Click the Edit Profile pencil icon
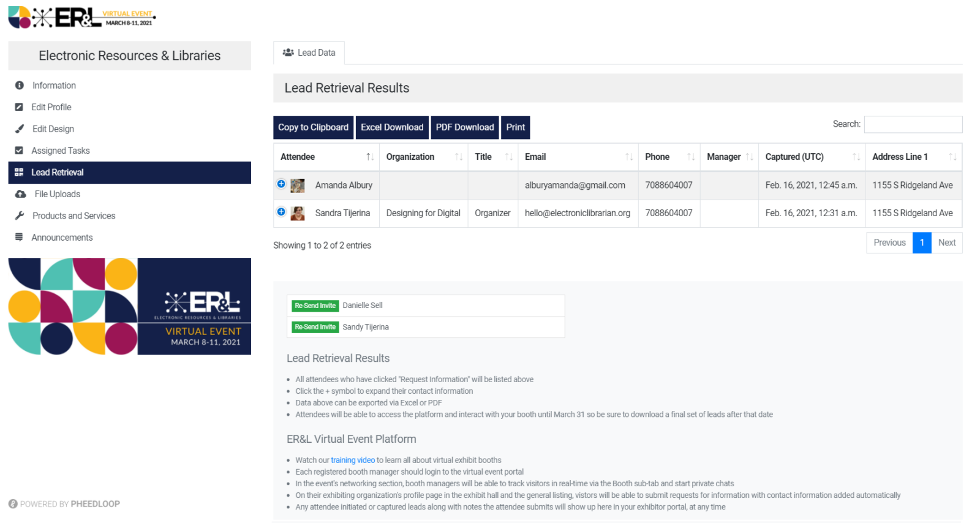This screenshot has width=980, height=523. tap(19, 107)
